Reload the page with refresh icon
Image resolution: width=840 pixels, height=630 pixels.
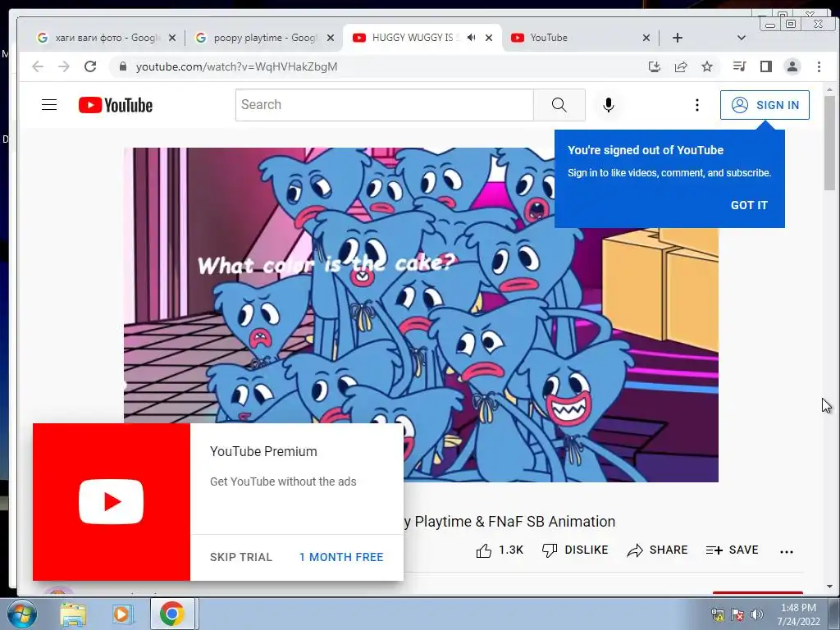click(90, 66)
